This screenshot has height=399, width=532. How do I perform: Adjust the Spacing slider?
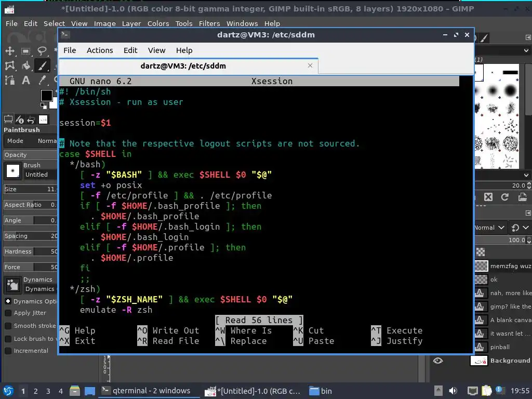(x=31, y=236)
